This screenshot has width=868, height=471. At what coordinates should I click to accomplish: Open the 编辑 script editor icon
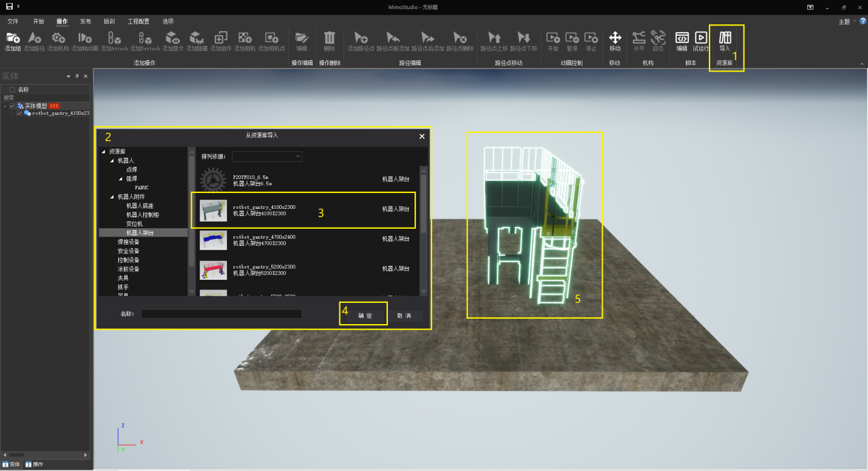[x=682, y=38]
